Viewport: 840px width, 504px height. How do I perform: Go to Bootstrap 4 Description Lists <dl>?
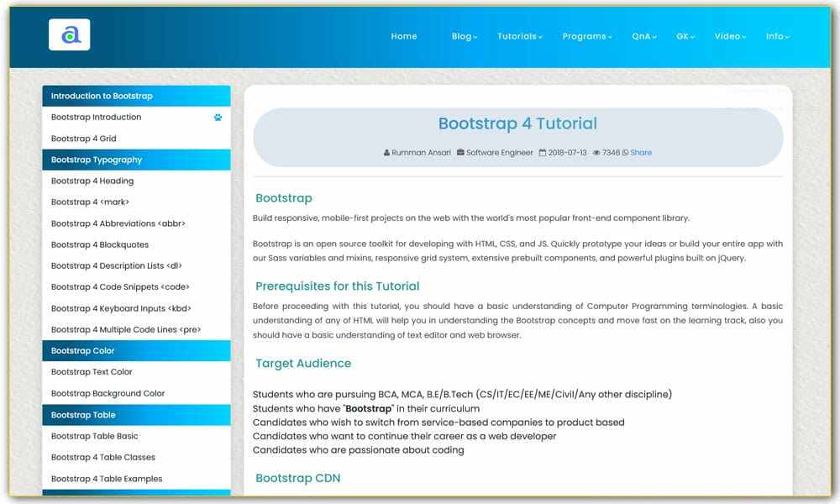pos(137,265)
